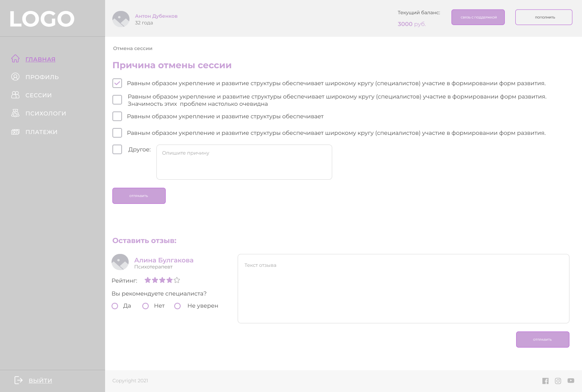
Task: Open the Instagram icon in the footer
Action: (558, 381)
